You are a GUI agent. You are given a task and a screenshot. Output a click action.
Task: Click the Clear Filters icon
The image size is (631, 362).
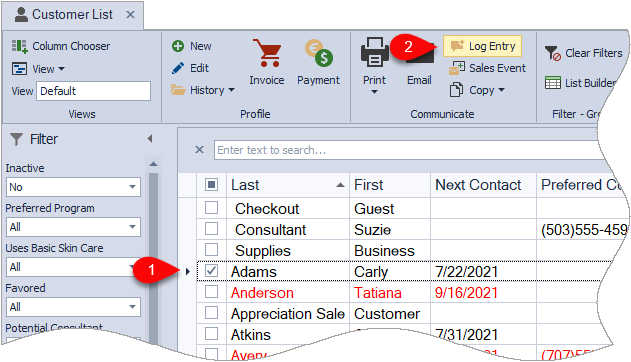[553, 53]
